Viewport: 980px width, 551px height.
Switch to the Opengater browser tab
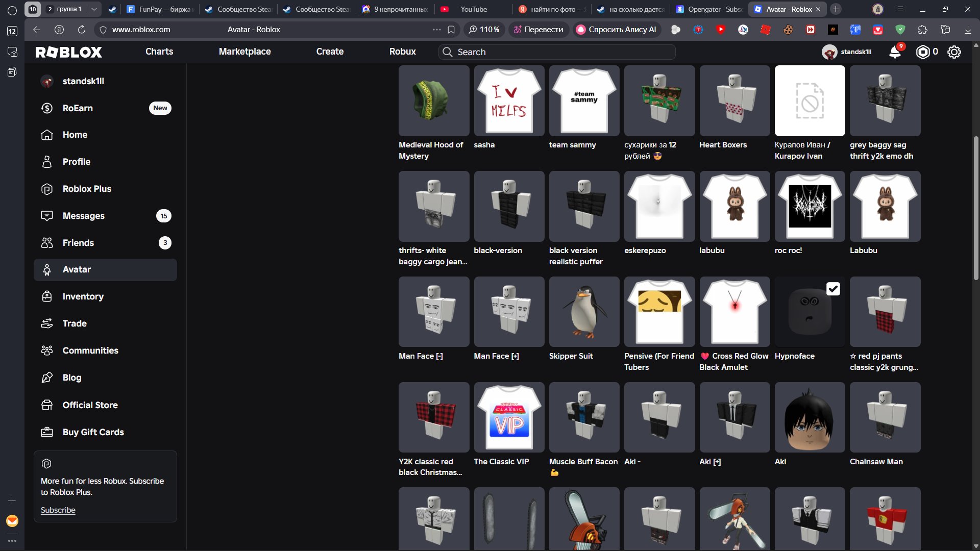(x=708, y=9)
